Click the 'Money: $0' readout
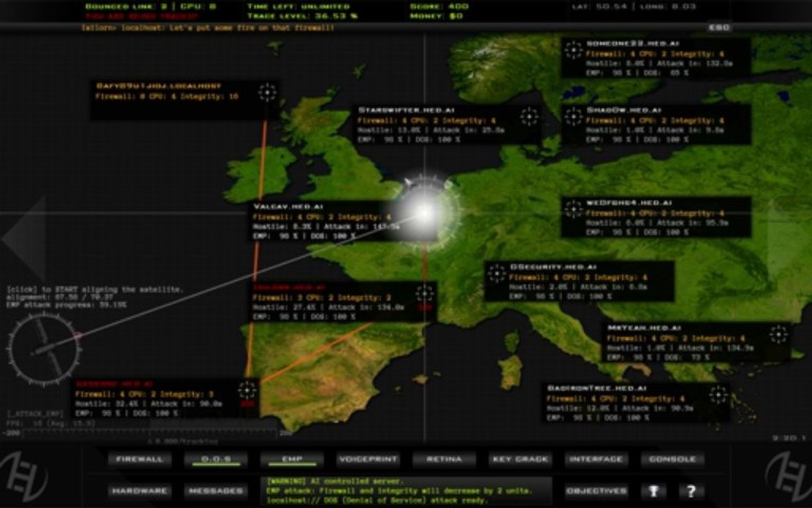The height and width of the screenshot is (508, 812). [436, 16]
